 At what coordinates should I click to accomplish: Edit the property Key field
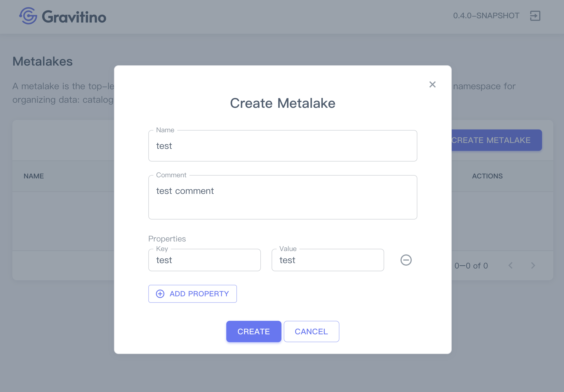204,260
